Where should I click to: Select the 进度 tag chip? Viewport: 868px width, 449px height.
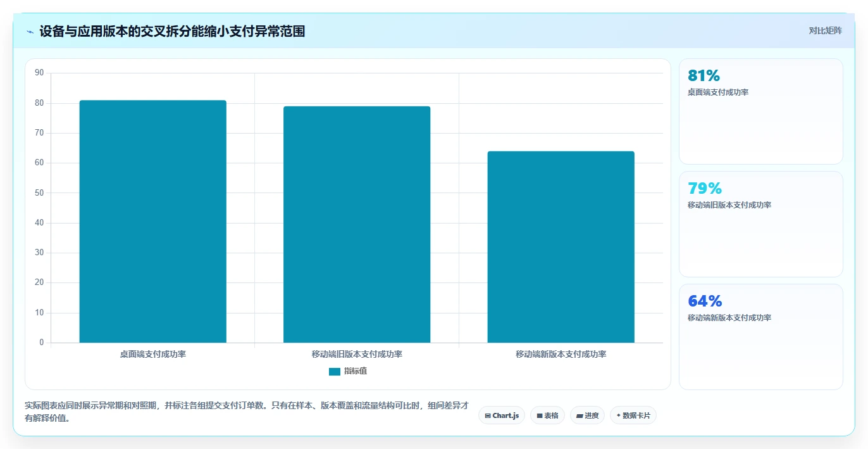pyautogui.click(x=587, y=415)
